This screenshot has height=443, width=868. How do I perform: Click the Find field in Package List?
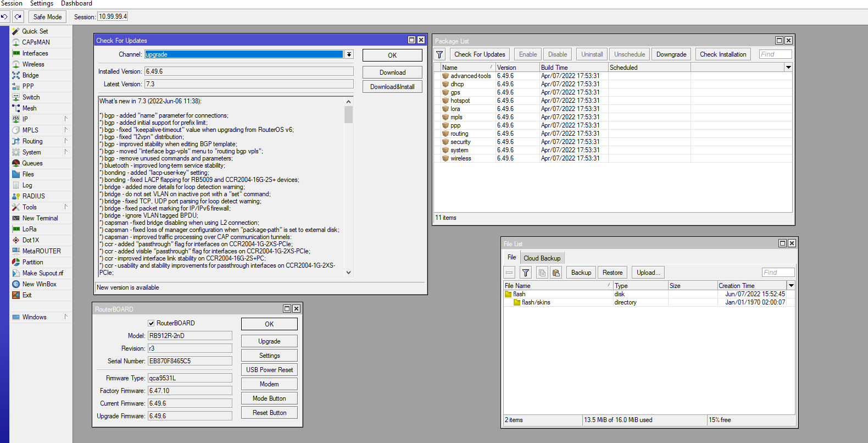775,54
